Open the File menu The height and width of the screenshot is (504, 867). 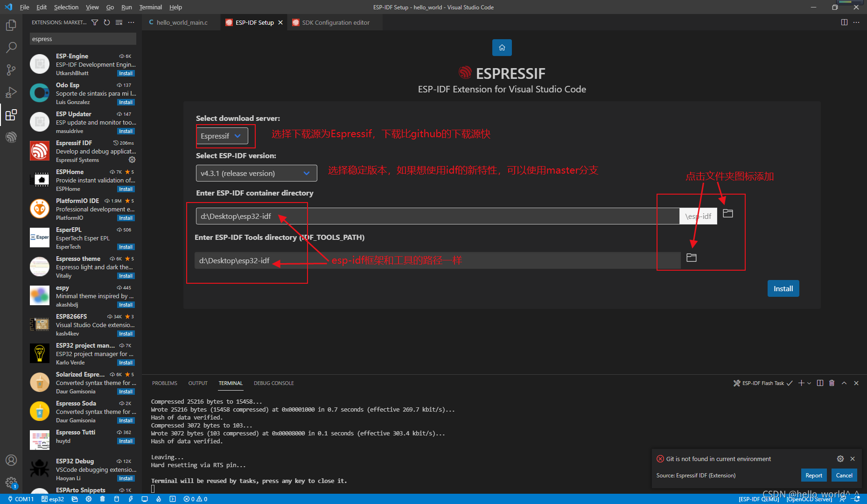click(x=25, y=7)
